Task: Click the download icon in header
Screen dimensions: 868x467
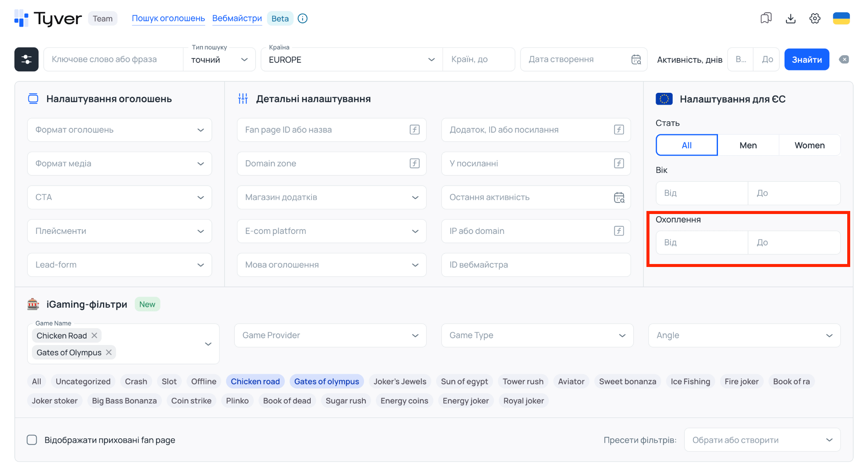Action: 790,18
